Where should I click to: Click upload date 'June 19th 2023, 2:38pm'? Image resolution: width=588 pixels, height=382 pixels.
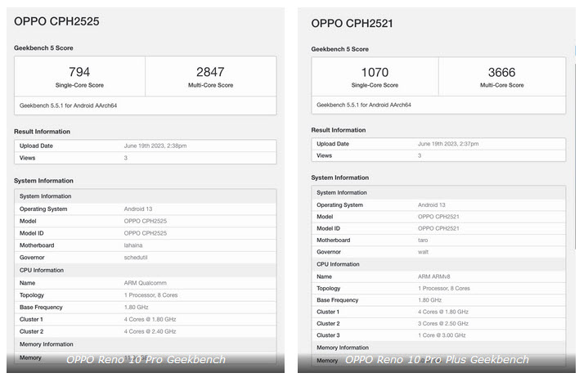tap(155, 146)
